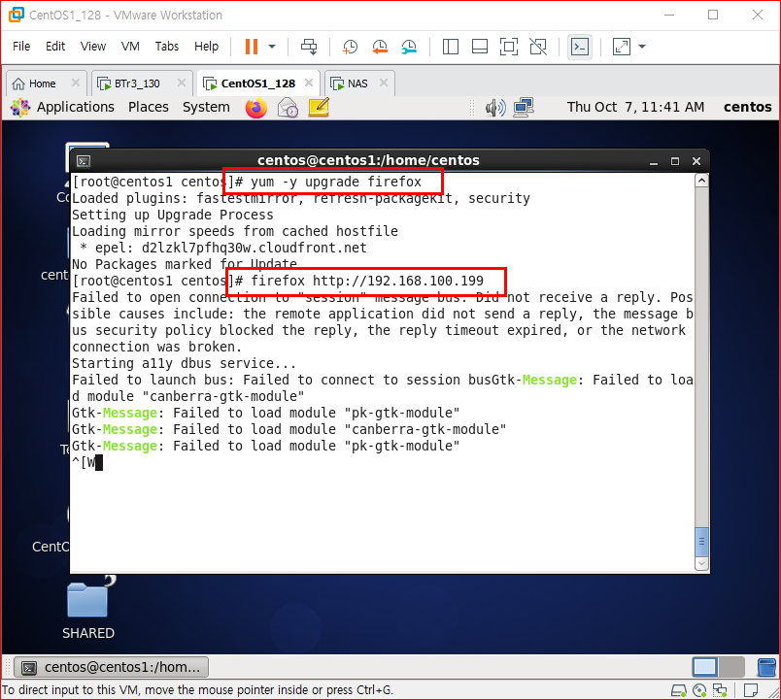This screenshot has height=700, width=781.
Task: Enter full screen mode
Action: point(509,47)
